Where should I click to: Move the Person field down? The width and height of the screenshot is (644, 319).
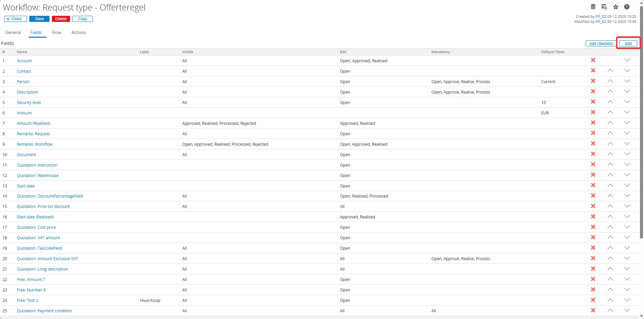click(x=627, y=81)
